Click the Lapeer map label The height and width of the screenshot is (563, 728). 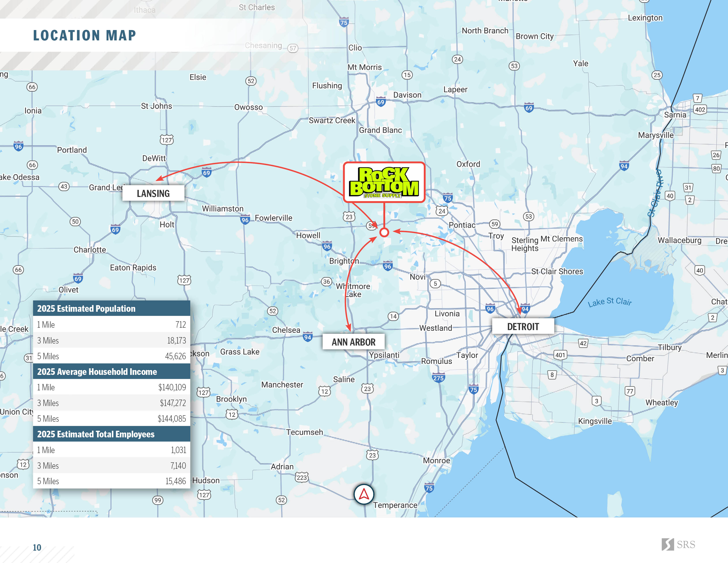(455, 89)
